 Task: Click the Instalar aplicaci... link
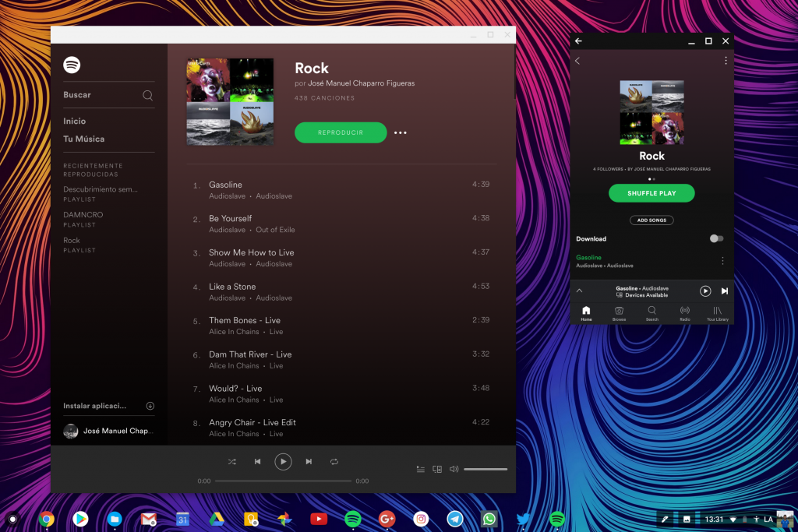point(94,406)
